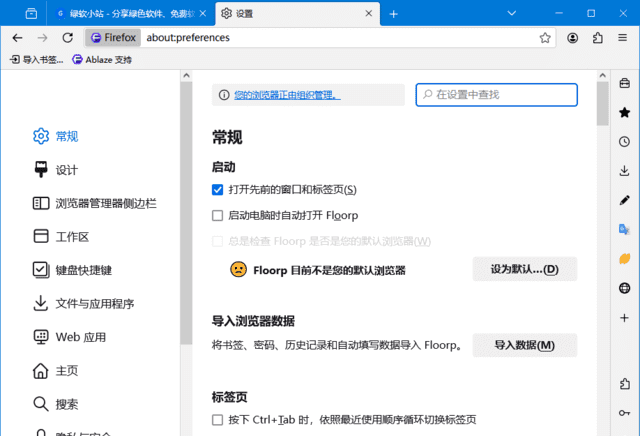Open the workspaces icon in tab bar
This screenshot has height=436, width=640.
(31, 13)
